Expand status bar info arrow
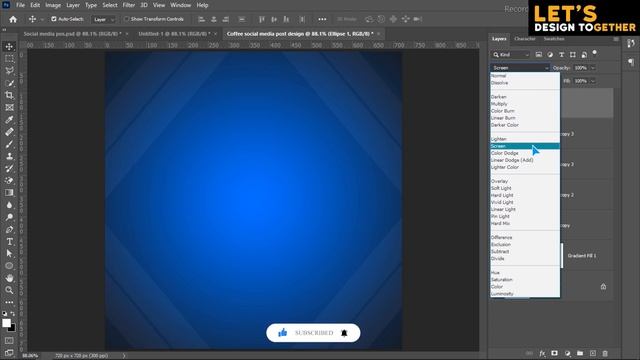 point(124,356)
